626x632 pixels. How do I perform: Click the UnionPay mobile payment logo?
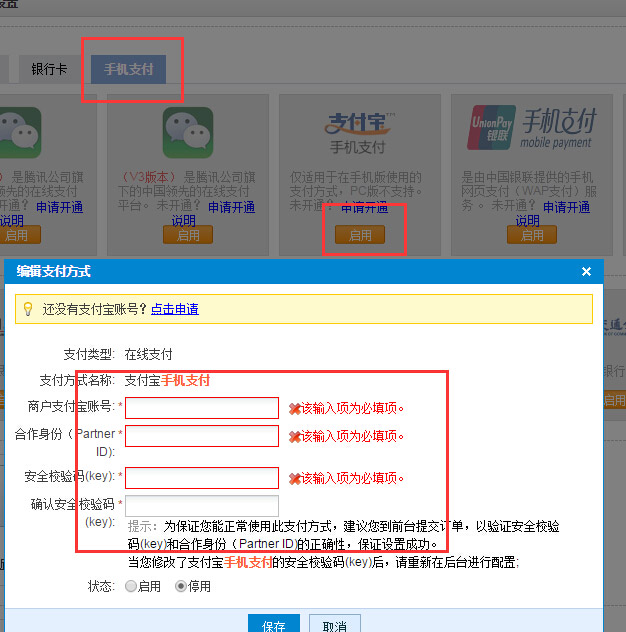coord(531,128)
